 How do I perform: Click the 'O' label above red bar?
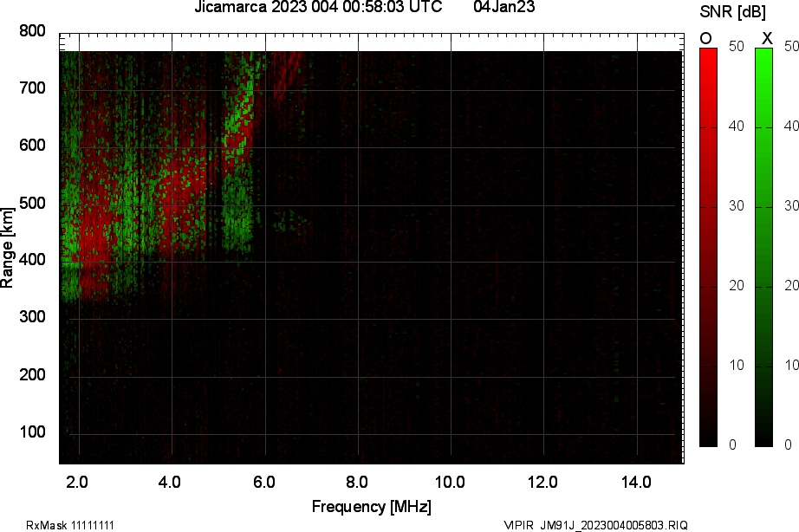705,38
